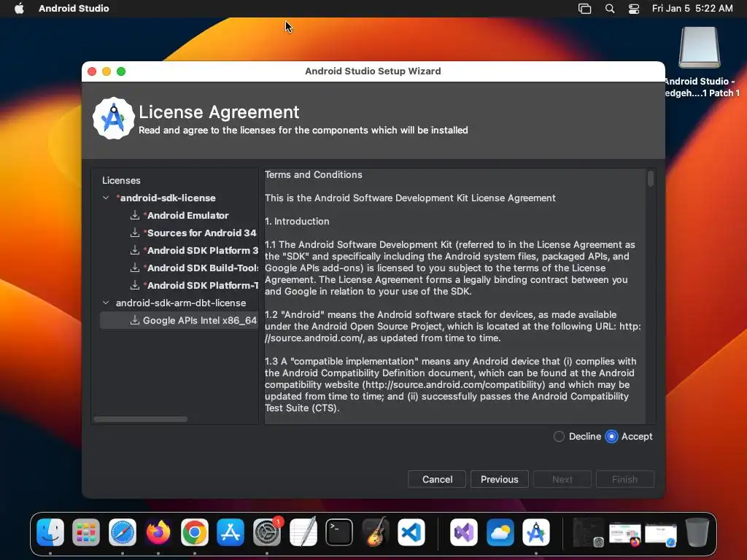Open Spotlight search in the menu bar
The height and width of the screenshot is (560, 747).
[610, 9]
